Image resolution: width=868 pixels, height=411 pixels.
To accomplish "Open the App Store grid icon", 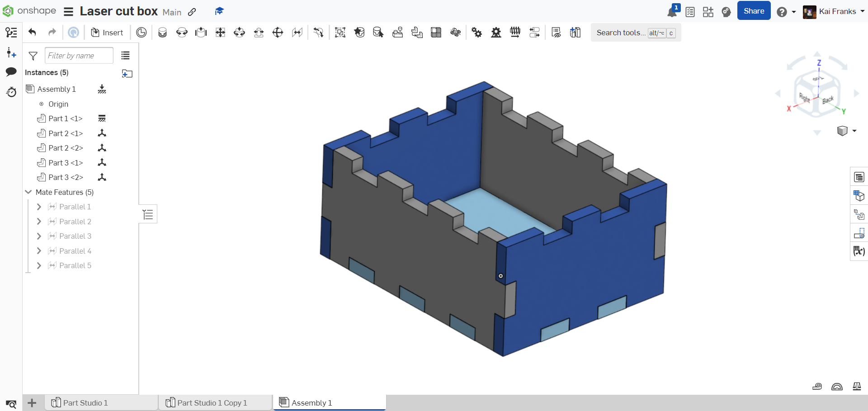I will coord(708,12).
